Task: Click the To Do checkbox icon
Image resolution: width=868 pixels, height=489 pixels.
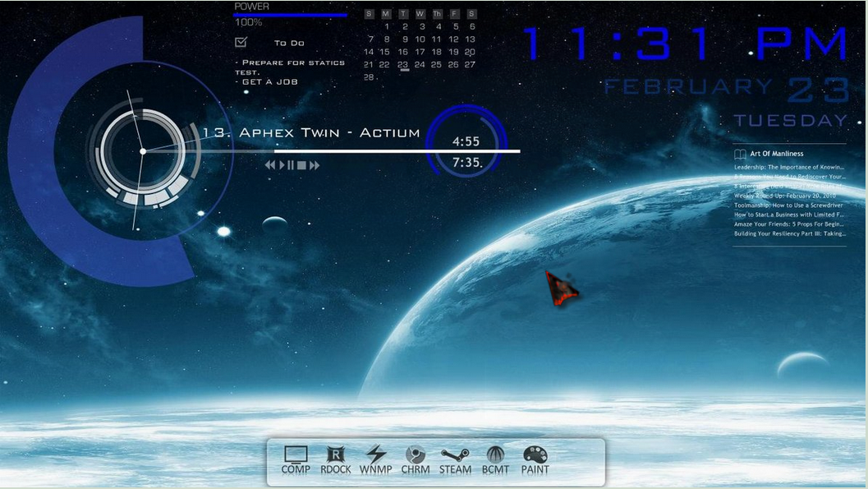Action: click(241, 42)
